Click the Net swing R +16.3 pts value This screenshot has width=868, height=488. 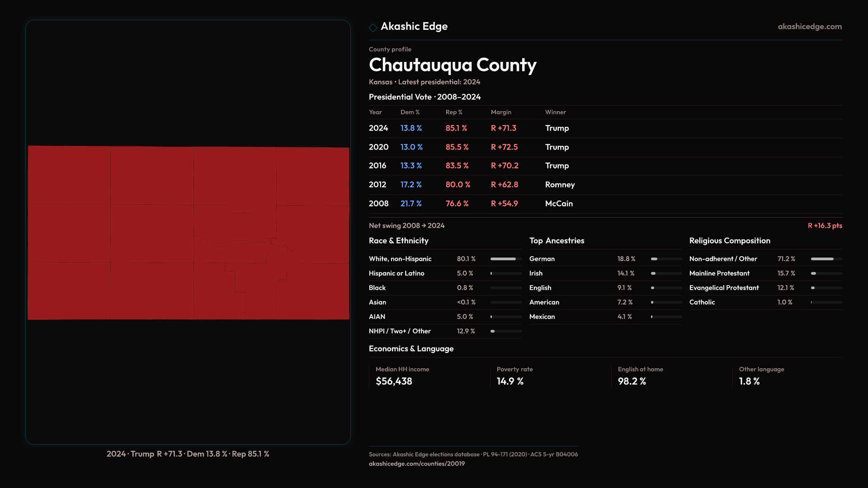825,225
